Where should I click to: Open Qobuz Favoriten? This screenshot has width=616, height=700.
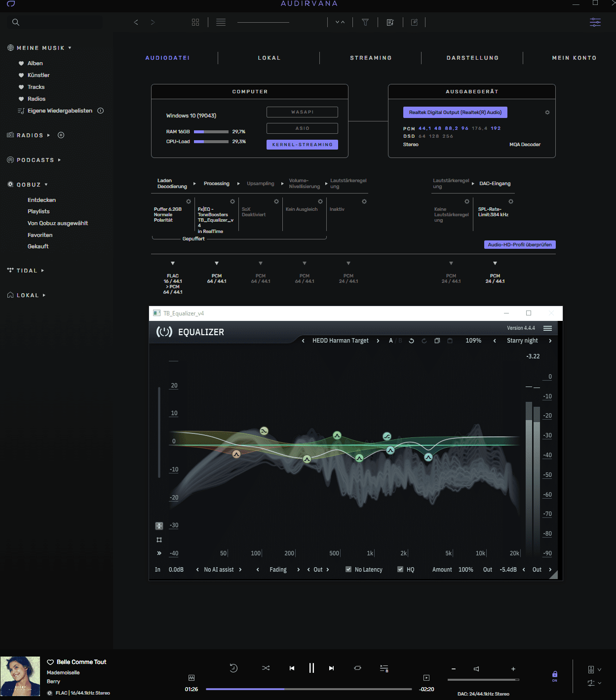click(40, 235)
